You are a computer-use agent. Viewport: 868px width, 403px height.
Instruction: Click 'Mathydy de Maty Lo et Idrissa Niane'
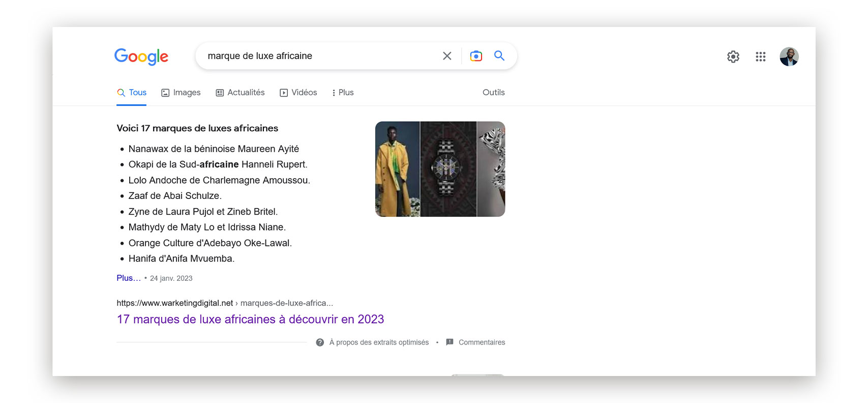[x=207, y=227]
